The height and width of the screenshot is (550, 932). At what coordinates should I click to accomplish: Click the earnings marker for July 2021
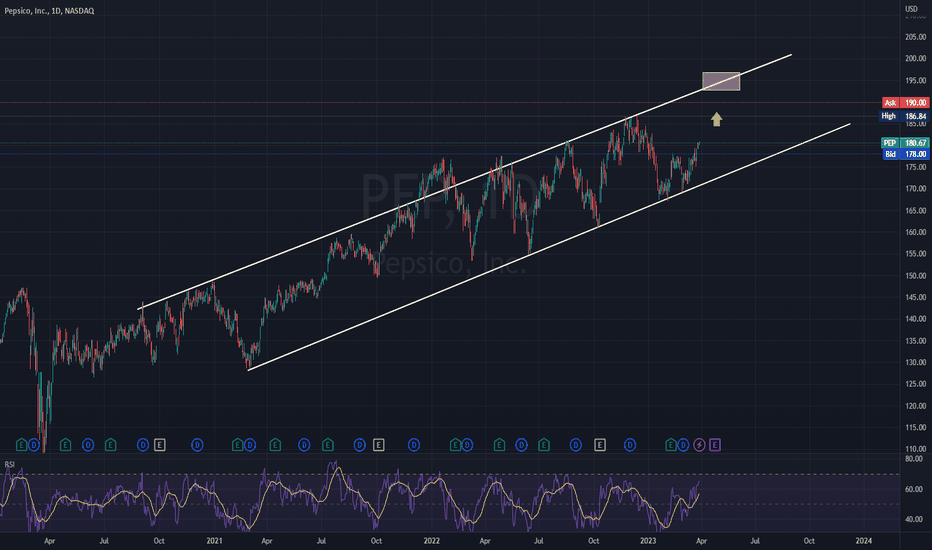point(328,445)
